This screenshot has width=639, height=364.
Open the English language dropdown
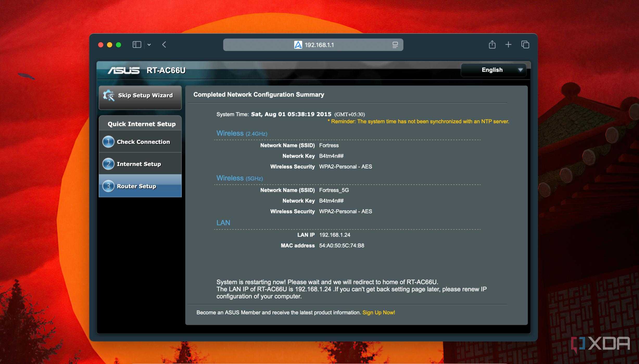494,70
